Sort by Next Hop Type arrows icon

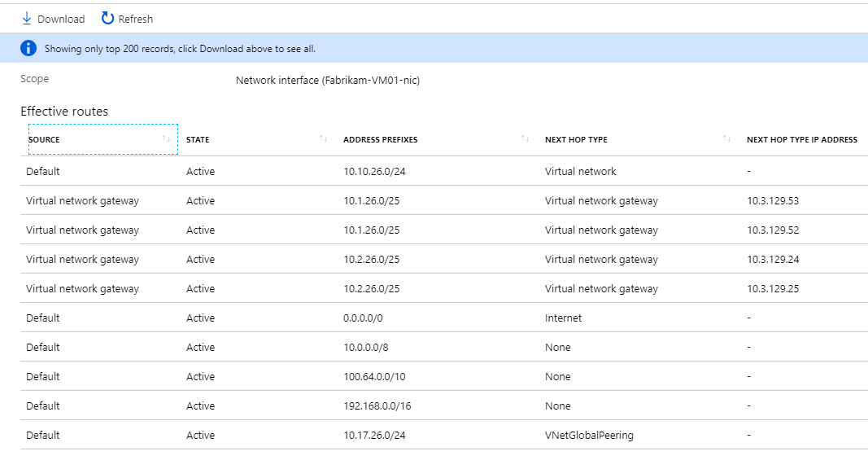(x=726, y=139)
